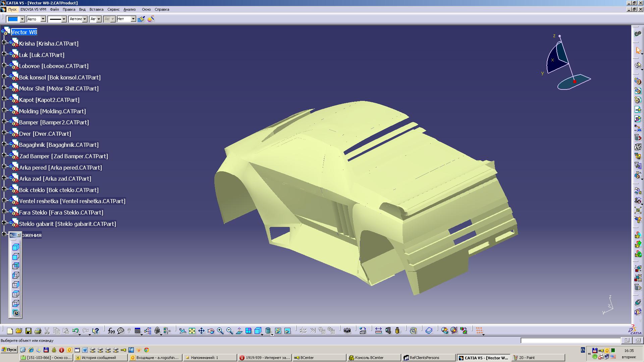Open the Вставка menu

[x=96, y=9]
